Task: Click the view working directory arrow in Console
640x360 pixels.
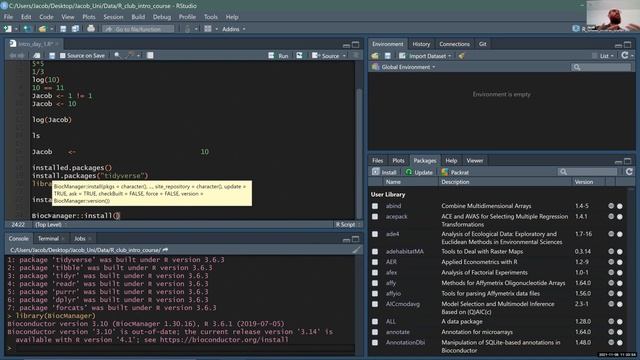Action: [165, 250]
